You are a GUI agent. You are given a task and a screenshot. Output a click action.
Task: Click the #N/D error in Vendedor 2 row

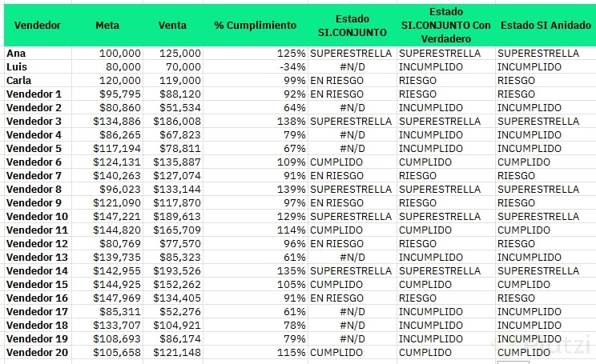coord(351,107)
